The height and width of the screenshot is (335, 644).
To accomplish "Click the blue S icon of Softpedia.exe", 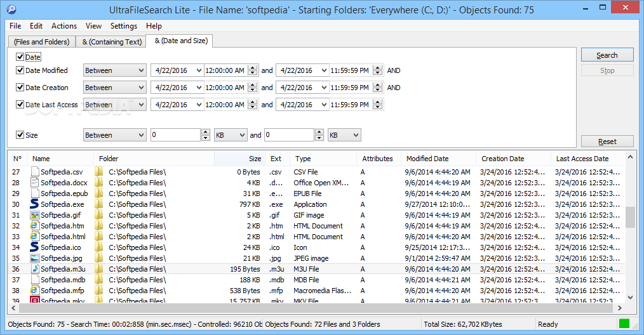I will click(x=35, y=204).
